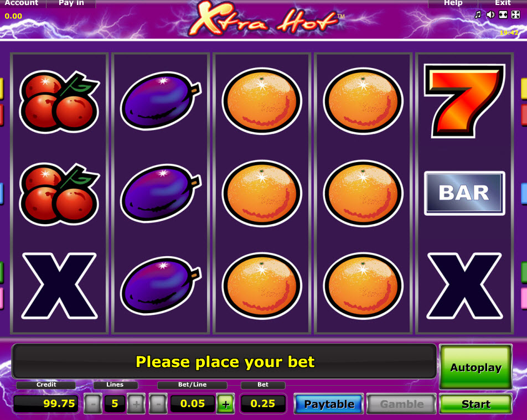Click the fit-to-window icon left of fullscreen
This screenshot has height=420, width=527.
pos(503,14)
